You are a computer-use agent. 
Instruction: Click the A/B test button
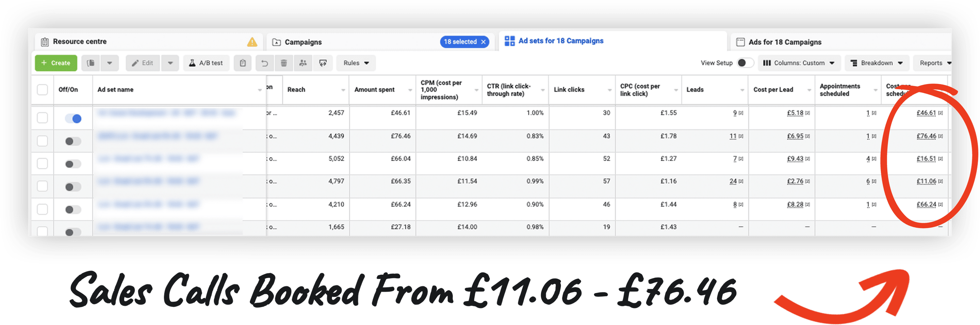(206, 63)
